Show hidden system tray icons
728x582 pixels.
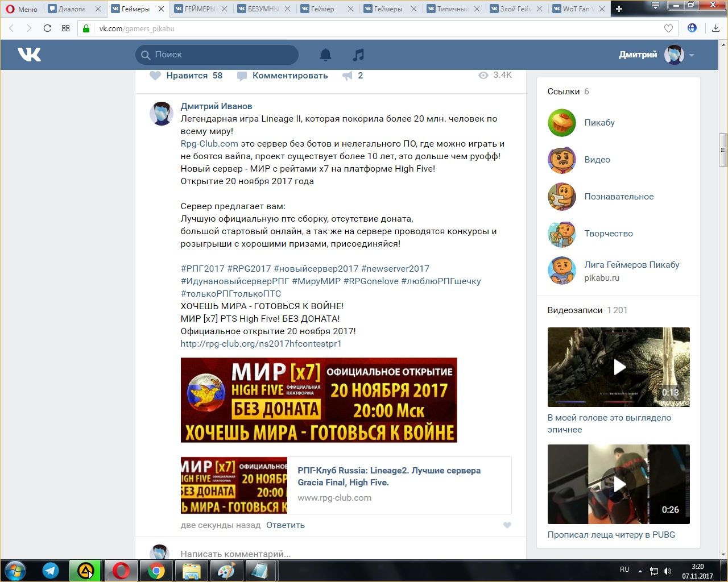[640, 571]
